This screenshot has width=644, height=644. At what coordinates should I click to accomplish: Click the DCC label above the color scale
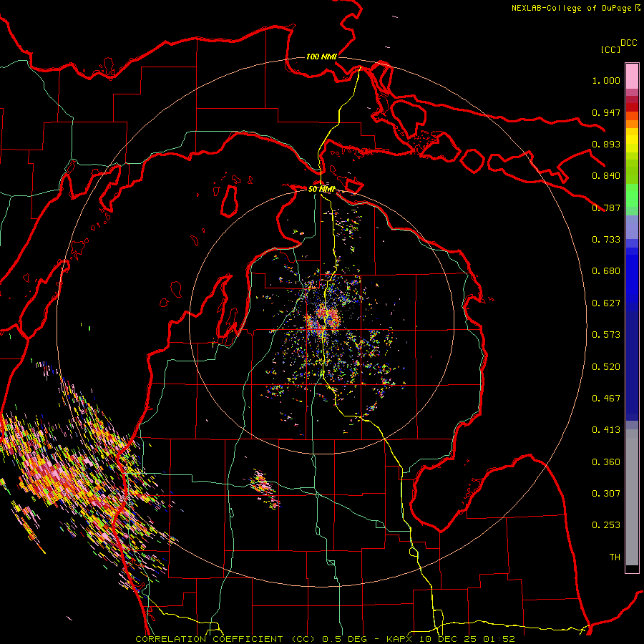point(629,43)
